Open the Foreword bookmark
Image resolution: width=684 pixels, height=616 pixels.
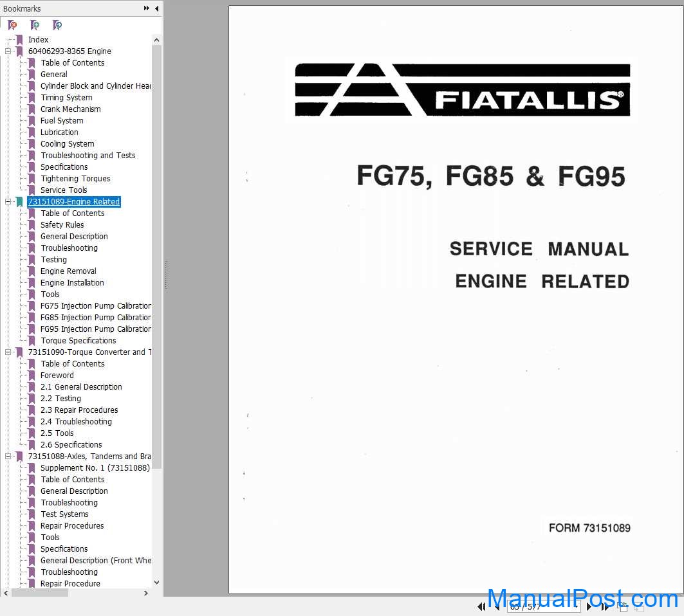coord(57,375)
